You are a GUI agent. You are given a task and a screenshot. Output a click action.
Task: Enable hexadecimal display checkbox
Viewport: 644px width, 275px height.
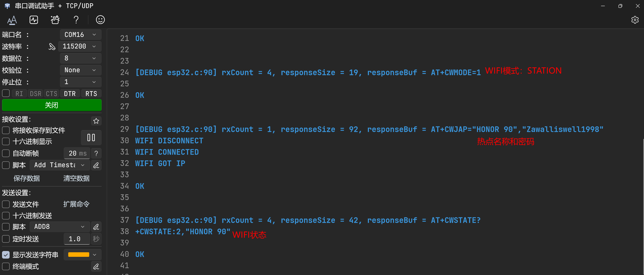(6, 141)
